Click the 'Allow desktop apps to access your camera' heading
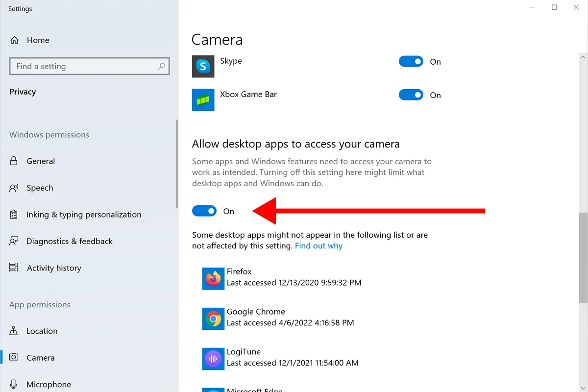Viewport: 588px width, 392px height. (296, 144)
